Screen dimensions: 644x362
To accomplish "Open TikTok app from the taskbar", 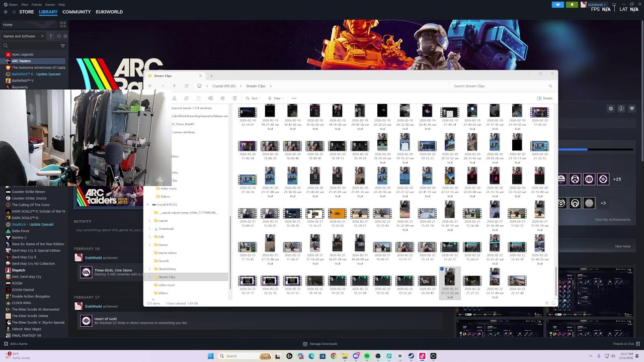I will (x=422, y=356).
